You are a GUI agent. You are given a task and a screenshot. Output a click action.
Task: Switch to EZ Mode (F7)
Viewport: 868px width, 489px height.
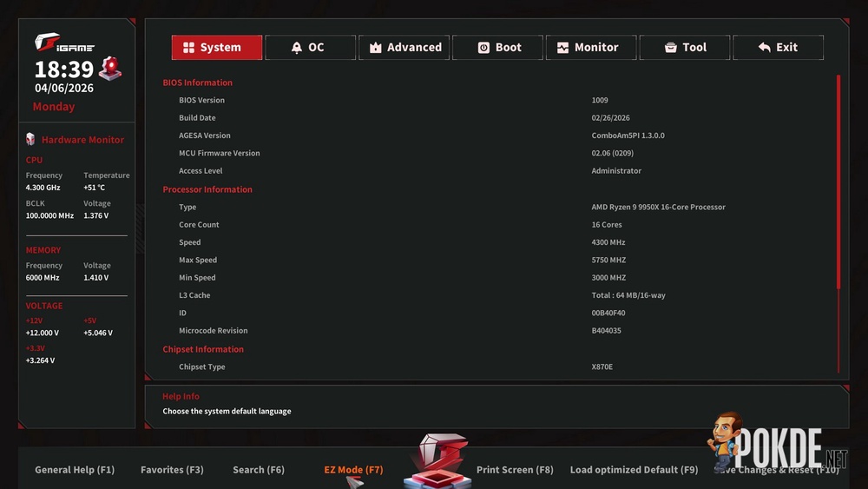point(353,470)
